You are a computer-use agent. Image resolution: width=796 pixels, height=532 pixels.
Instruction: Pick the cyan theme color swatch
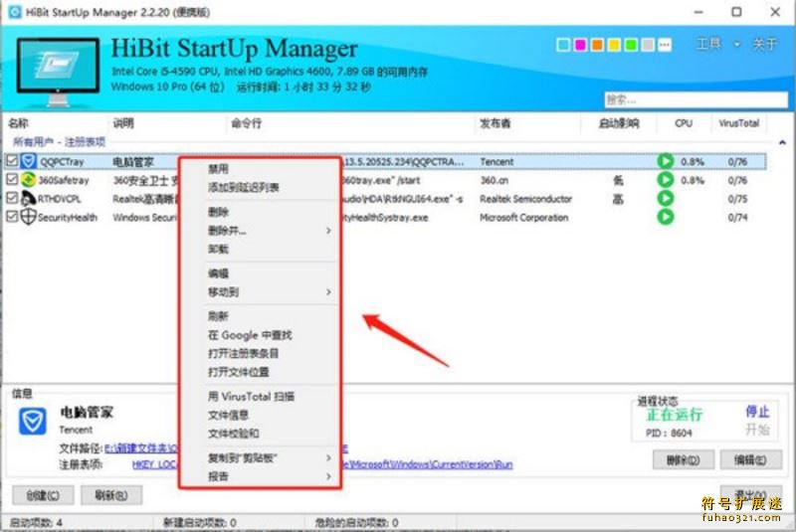[563, 45]
